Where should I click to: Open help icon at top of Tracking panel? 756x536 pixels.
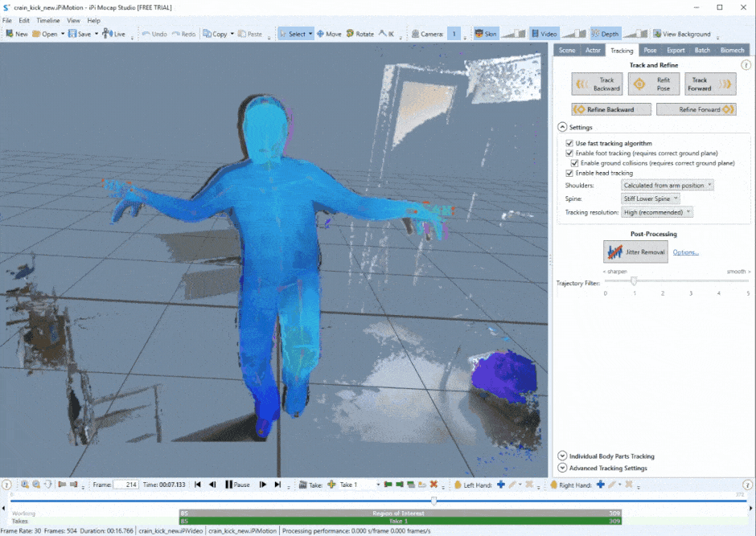click(x=746, y=65)
